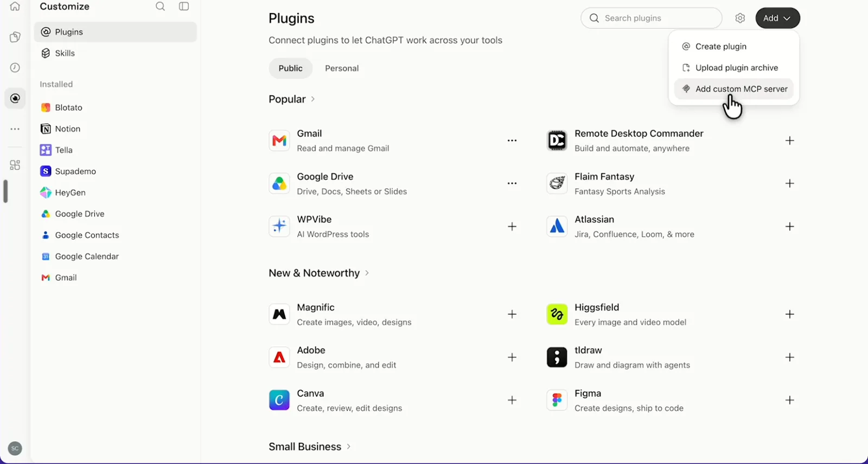The image size is (868, 464).
Task: Click the Adobe logo icon
Action: pyautogui.click(x=279, y=357)
